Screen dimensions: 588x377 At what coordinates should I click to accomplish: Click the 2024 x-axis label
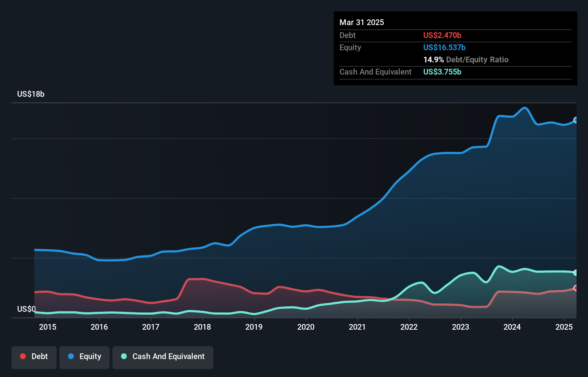tap(512, 327)
